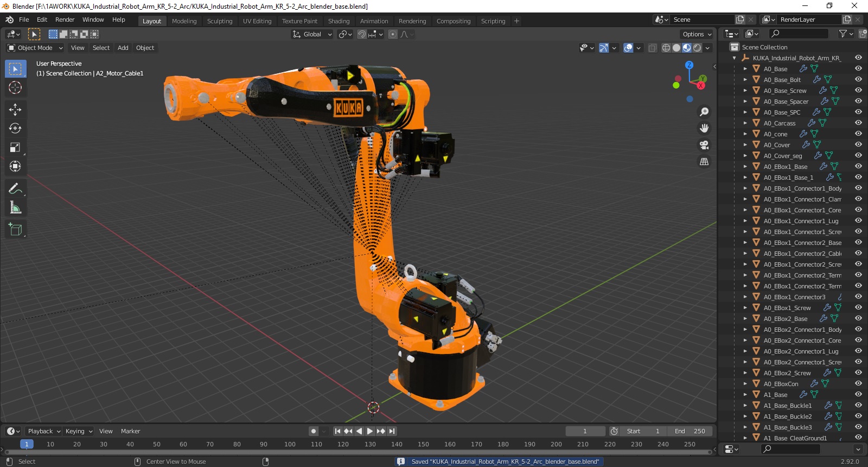868x467 pixels.
Task: Open the Options dropdown
Action: point(697,34)
